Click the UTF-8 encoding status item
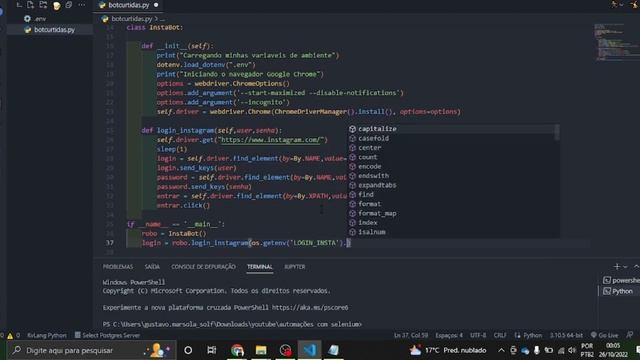This screenshot has height=360, width=640. click(478, 336)
